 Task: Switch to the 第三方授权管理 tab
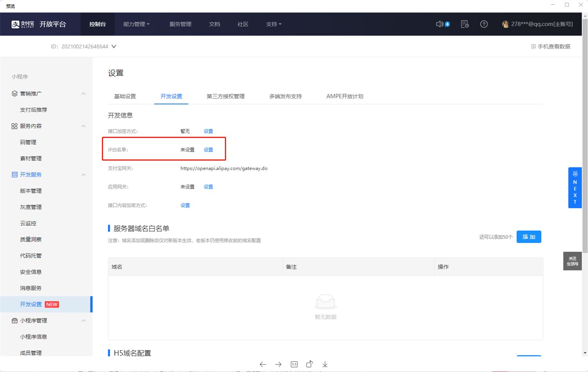click(225, 96)
